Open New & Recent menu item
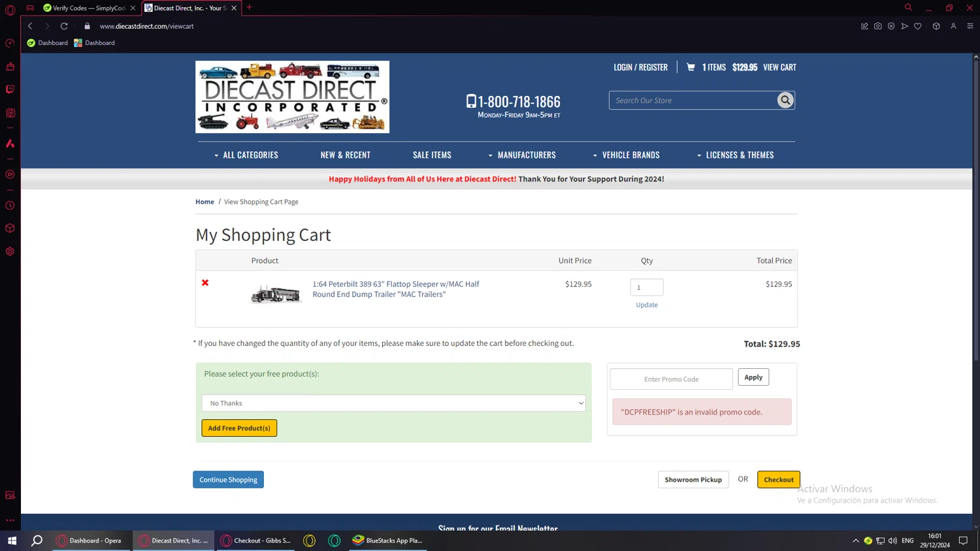The height and width of the screenshot is (551, 980). point(345,155)
